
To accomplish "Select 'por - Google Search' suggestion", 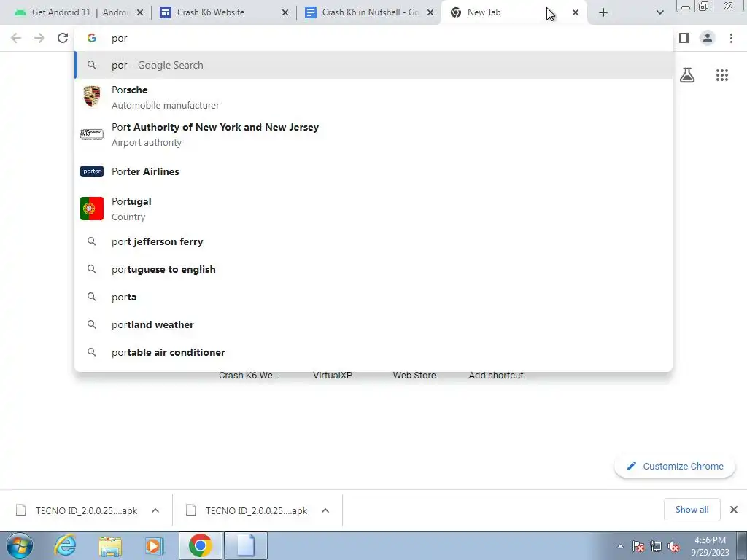I will pyautogui.click(x=373, y=65).
